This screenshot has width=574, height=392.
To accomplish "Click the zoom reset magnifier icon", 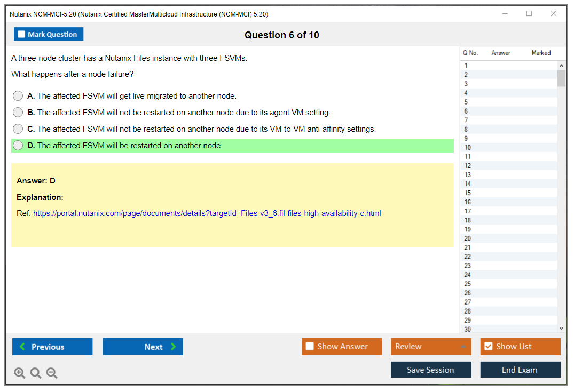I will point(36,373).
